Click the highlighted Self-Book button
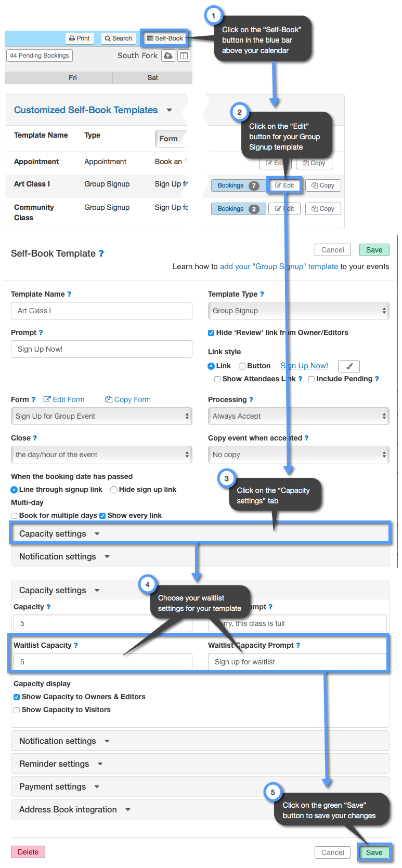The width and height of the screenshot is (402, 868). tap(165, 38)
